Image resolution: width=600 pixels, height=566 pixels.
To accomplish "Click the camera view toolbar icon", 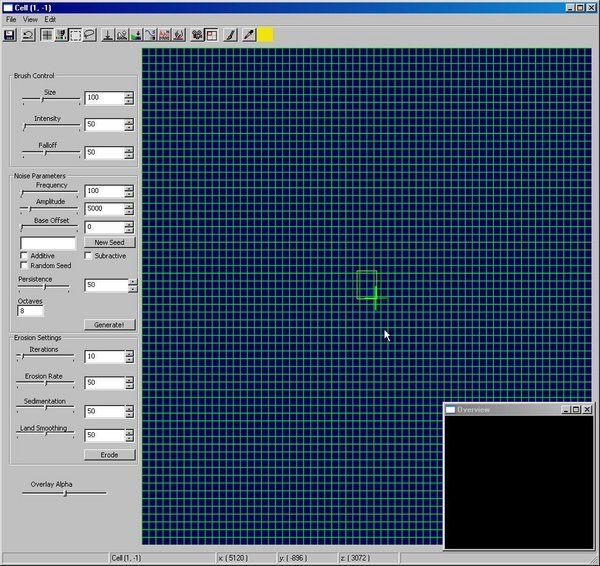I will point(197,35).
